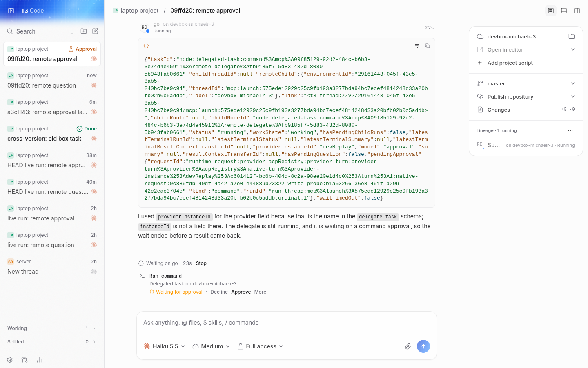Open settings gear at the sidebar bottom

10,360
